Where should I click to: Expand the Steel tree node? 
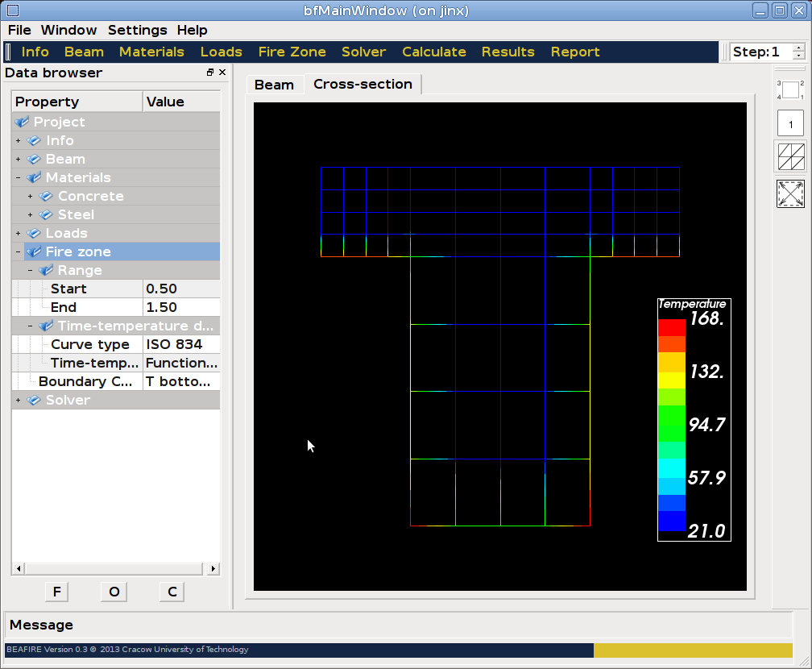(31, 214)
